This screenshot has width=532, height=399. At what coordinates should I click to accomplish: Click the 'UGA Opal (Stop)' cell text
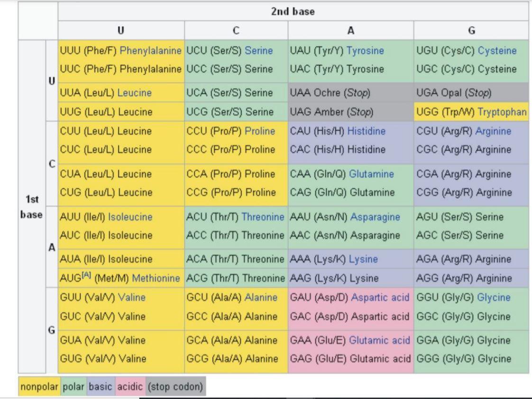tap(454, 93)
